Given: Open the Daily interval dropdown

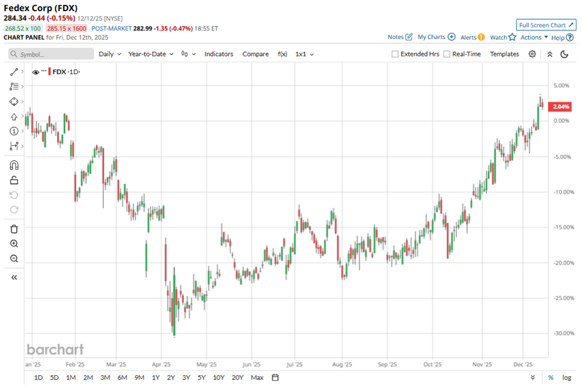Looking at the screenshot, I should (x=110, y=54).
